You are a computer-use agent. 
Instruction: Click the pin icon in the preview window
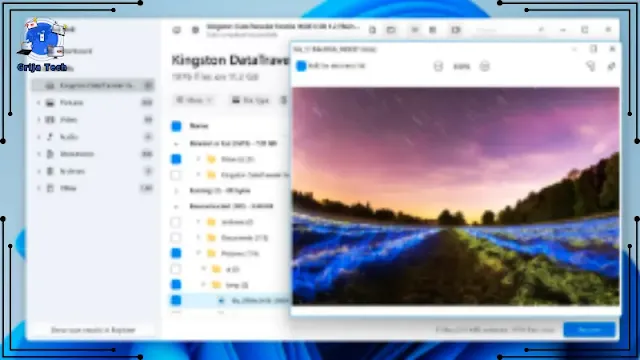click(591, 66)
